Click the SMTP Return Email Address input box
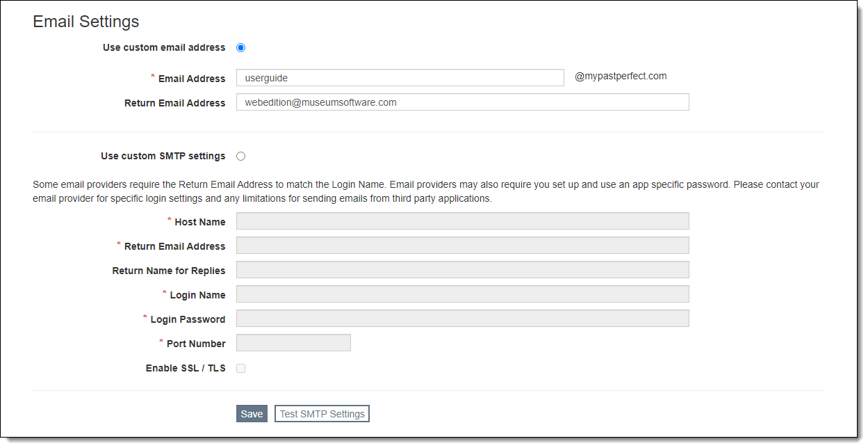This screenshot has height=448, width=868. (462, 246)
